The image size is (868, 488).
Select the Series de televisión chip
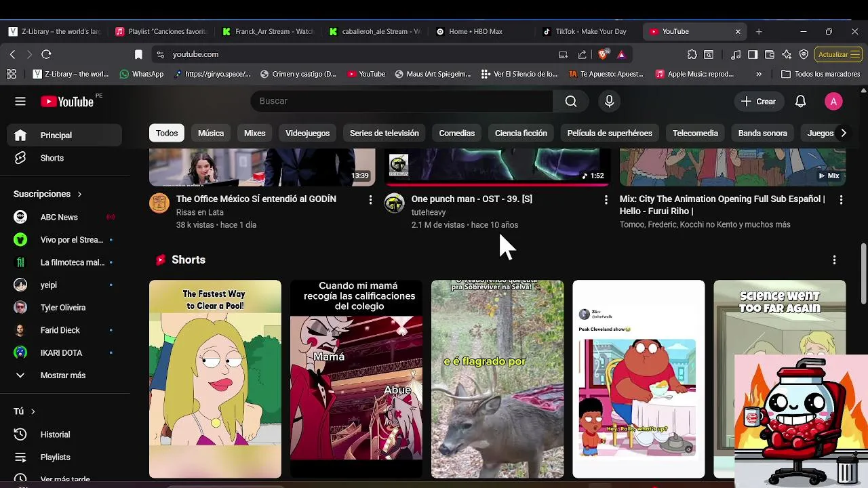tap(384, 133)
